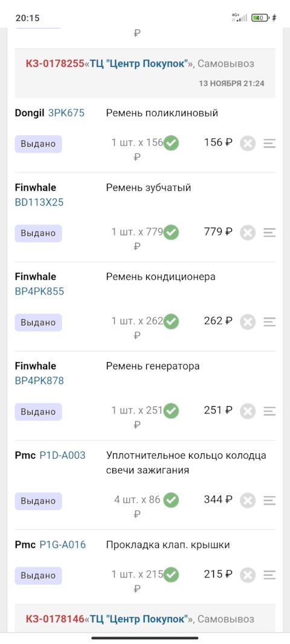The width and height of the screenshot is (290, 644).
Task: Tap the battery indicator in status bar
Action: coord(260,18)
